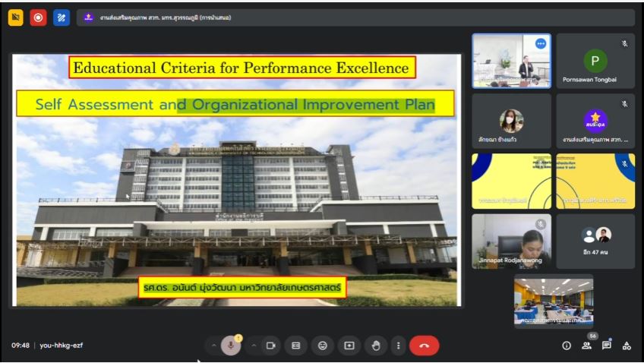Open the emoji reactions picker
The width and height of the screenshot is (644, 363).
click(x=323, y=346)
